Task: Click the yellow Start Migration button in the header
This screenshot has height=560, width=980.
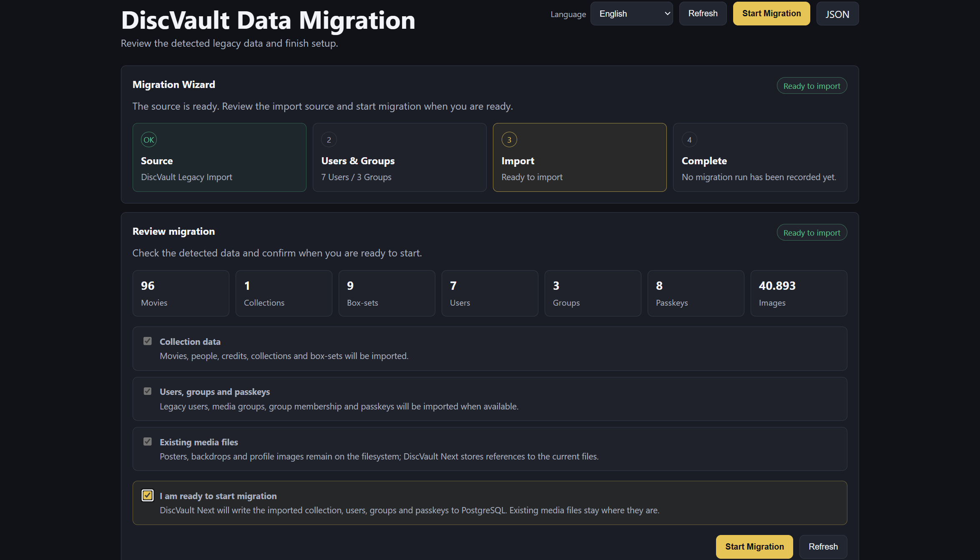Action: pyautogui.click(x=771, y=14)
